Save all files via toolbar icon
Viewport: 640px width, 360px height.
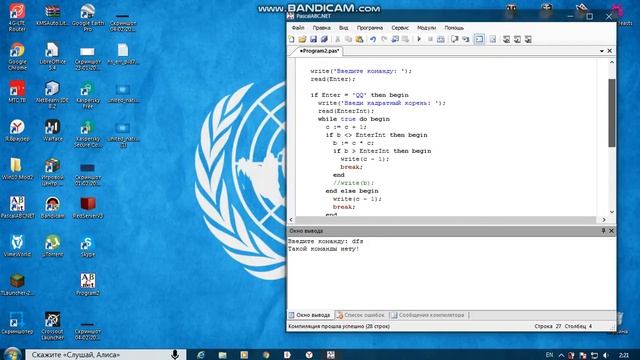(x=324, y=39)
